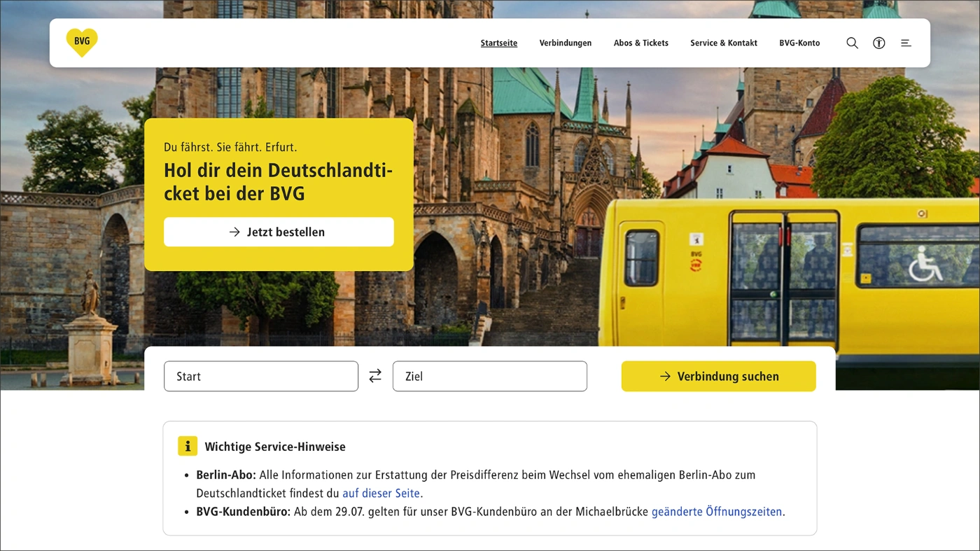Expand the hamburger menu icon
The height and width of the screenshot is (551, 980).
(906, 43)
